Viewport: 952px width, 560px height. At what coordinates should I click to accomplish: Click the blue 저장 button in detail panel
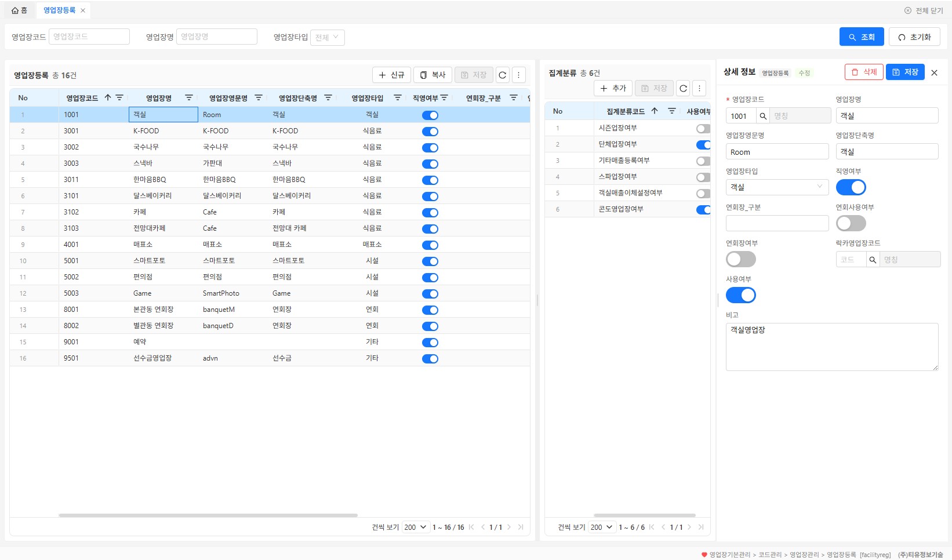tap(905, 72)
